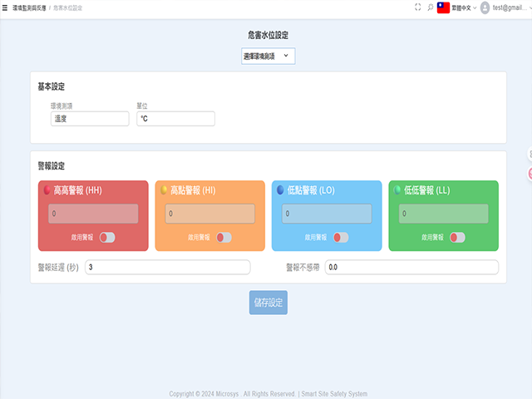The width and height of the screenshot is (532, 399).
Task: Click the blue LO alarm indicator light
Action: point(280,190)
